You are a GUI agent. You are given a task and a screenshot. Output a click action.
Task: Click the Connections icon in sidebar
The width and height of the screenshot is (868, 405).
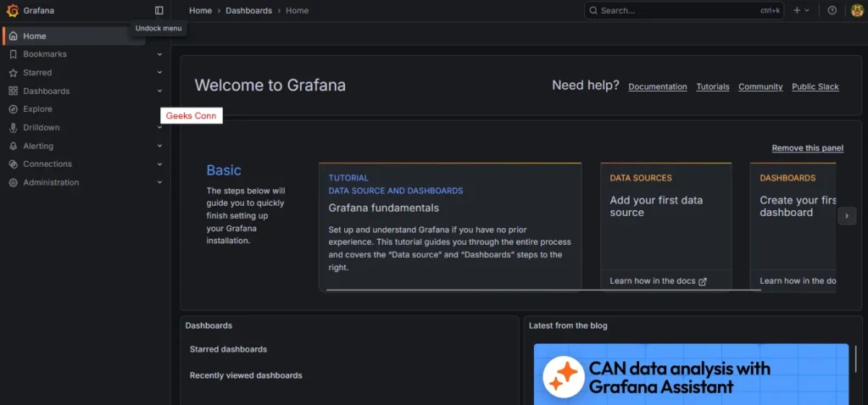coord(14,164)
